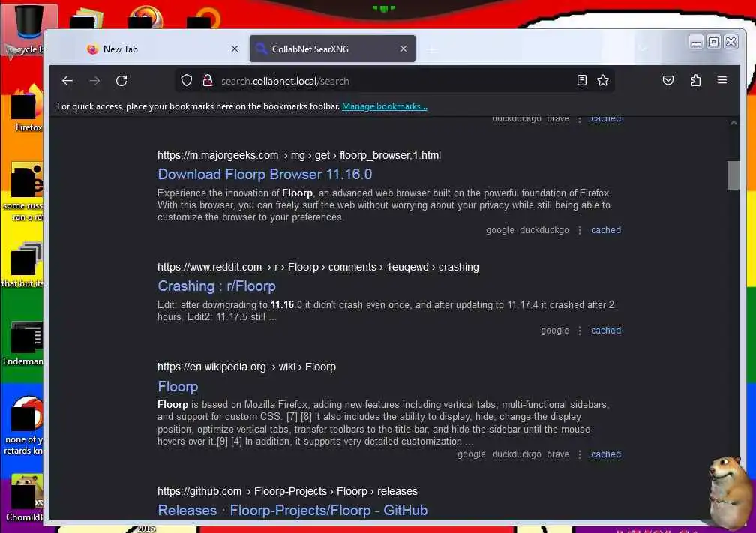
Task: Open the Firefox hamburger menu
Action: point(721,80)
